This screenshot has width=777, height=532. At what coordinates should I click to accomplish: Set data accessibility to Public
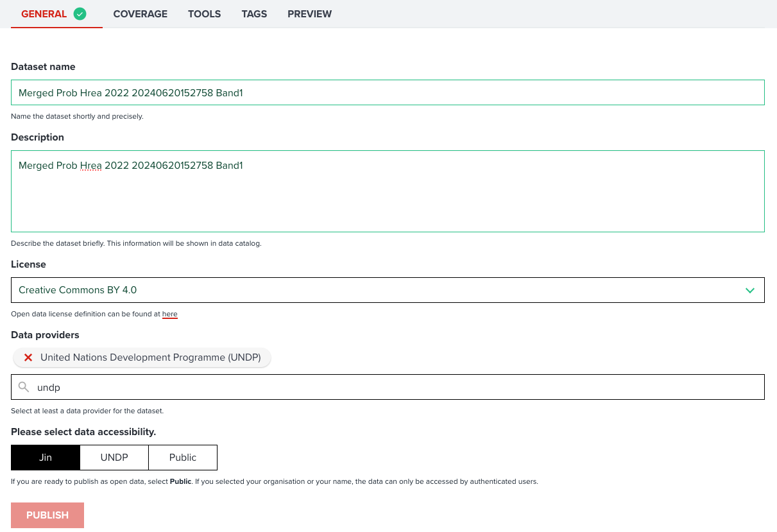[x=182, y=457]
